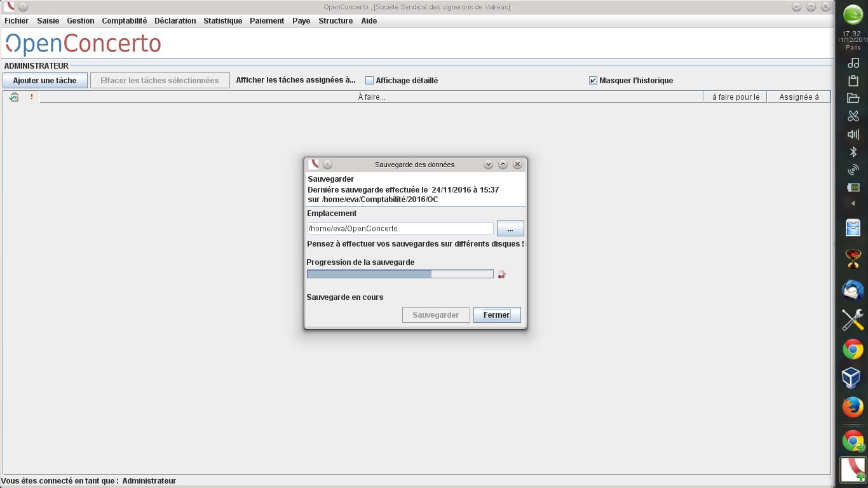Open the music notes tray icon
Viewport: 868px width, 488px height.
coord(853,62)
